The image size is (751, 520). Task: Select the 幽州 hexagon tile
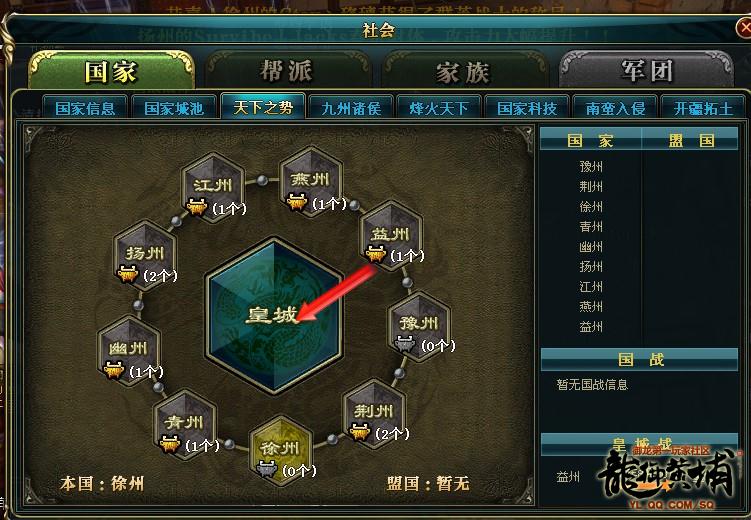[128, 350]
